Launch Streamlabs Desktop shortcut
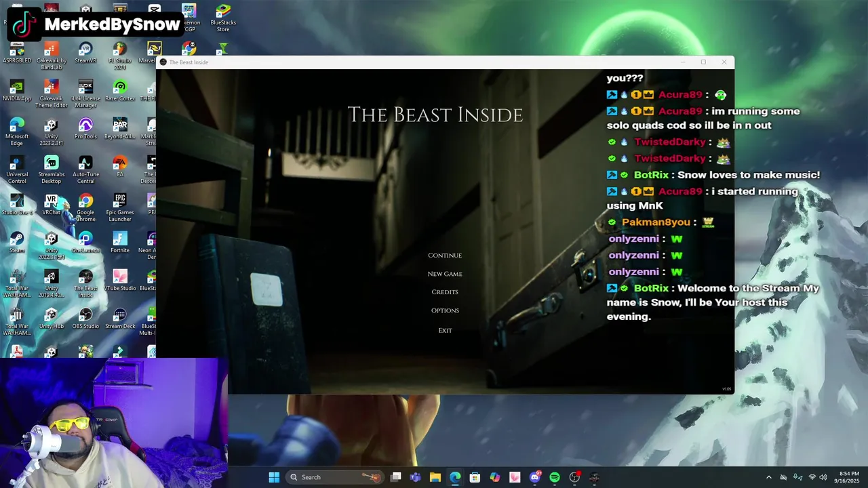 (52, 169)
